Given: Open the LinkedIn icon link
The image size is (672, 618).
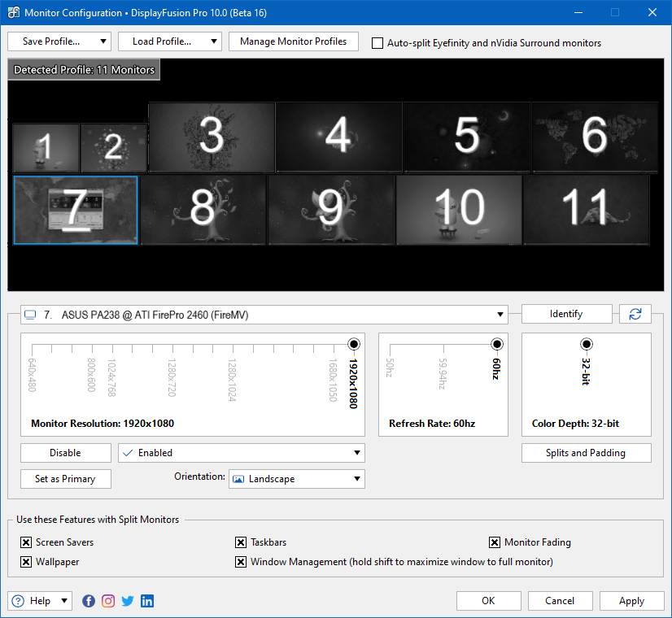Looking at the screenshot, I should 147,601.
